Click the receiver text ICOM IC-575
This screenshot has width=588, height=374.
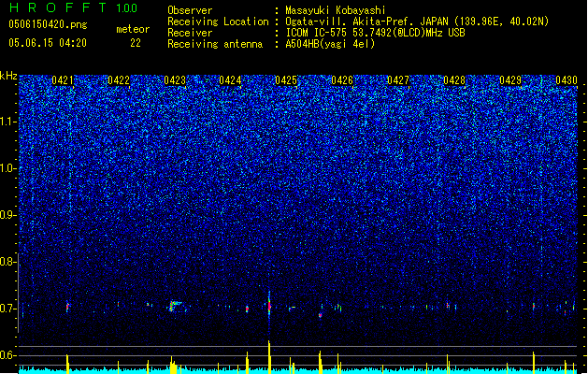(x=317, y=33)
